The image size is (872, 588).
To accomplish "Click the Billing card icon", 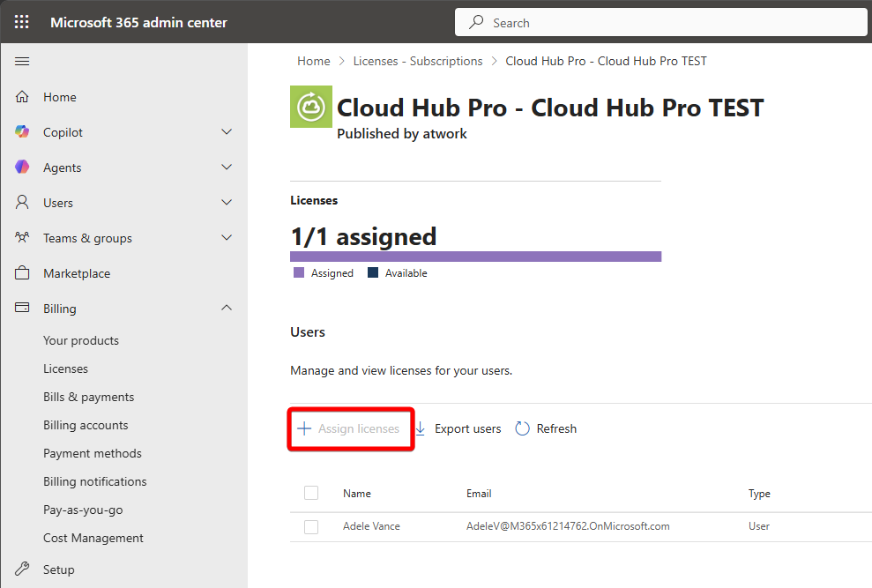I will (22, 308).
